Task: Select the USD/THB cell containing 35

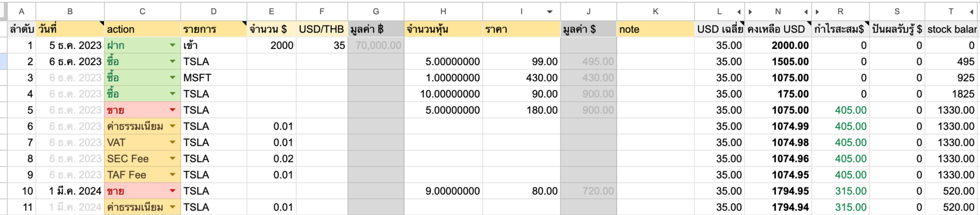Action: [322, 46]
